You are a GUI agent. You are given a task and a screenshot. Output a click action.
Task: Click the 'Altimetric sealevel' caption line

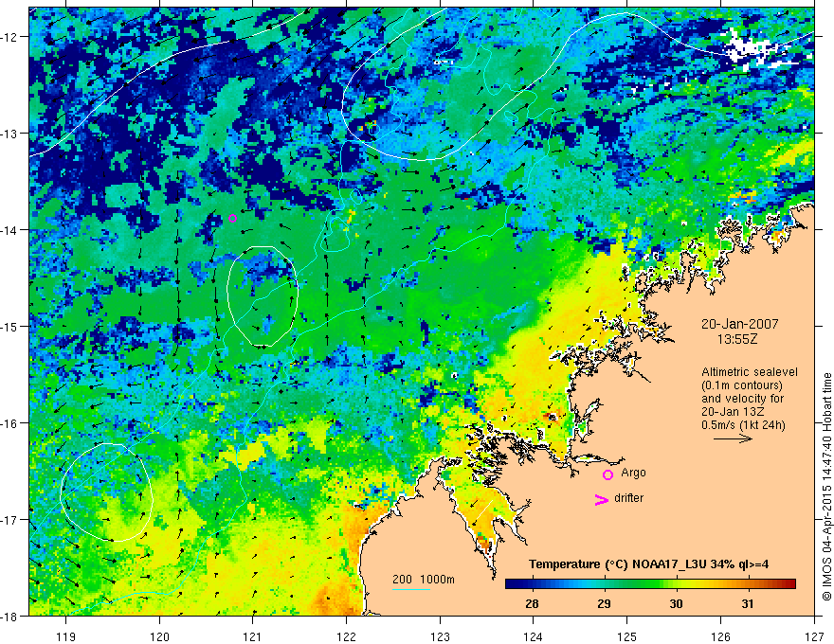[750, 372]
